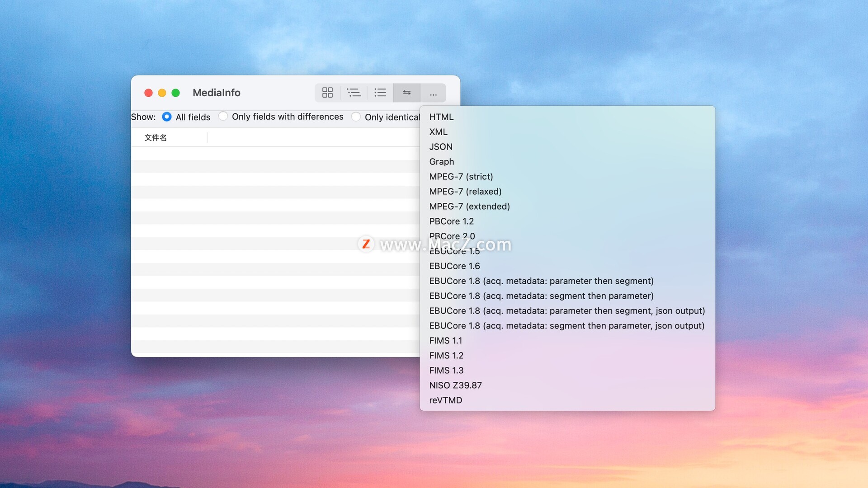Image resolution: width=868 pixels, height=488 pixels.
Task: Select PBCore 2.0 in the menu
Action: 567,236
